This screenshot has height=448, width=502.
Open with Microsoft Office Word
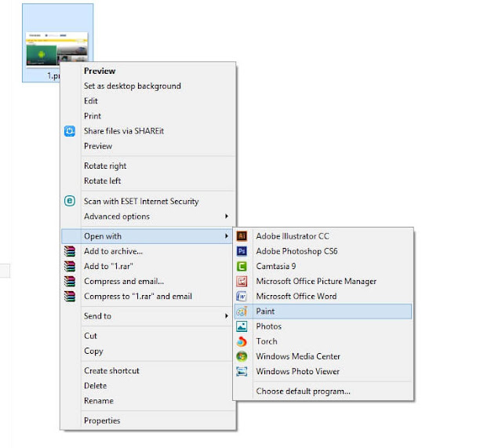[x=296, y=297]
